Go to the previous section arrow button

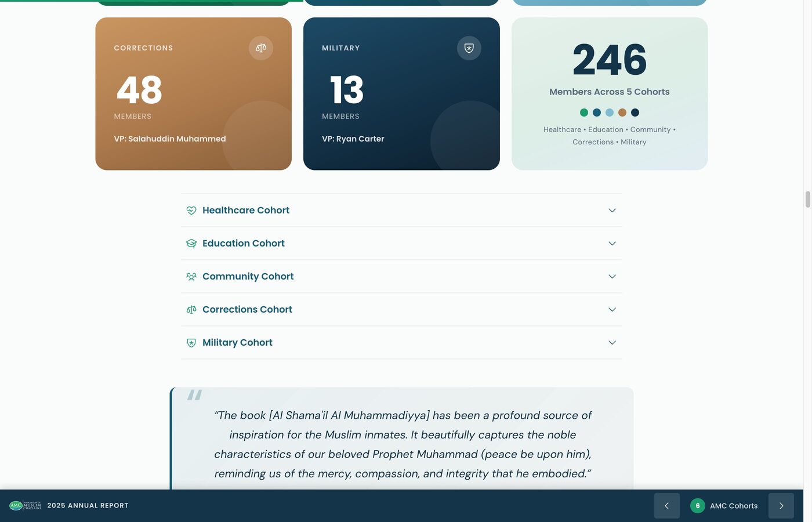point(667,506)
